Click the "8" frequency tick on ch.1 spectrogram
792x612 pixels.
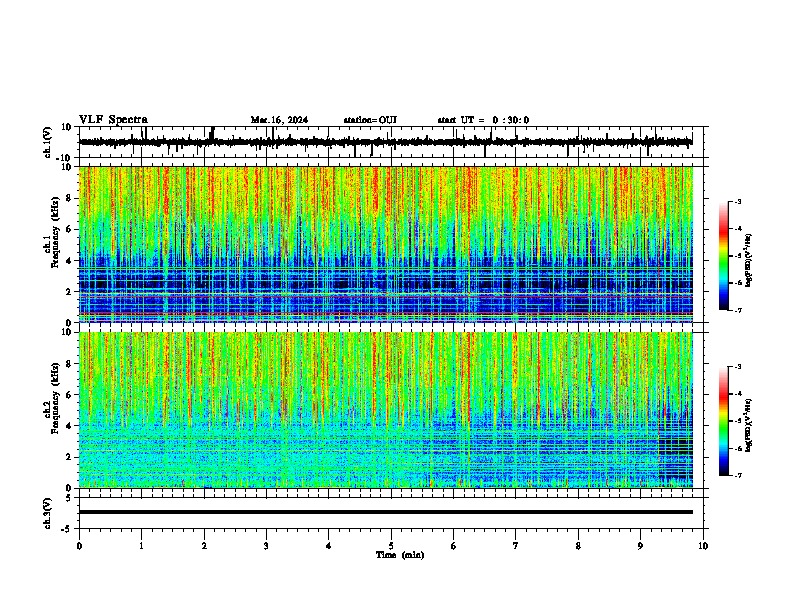[69, 198]
